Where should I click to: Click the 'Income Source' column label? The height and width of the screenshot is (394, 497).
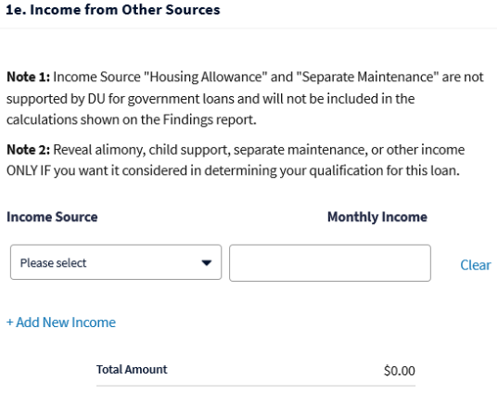coord(52,217)
